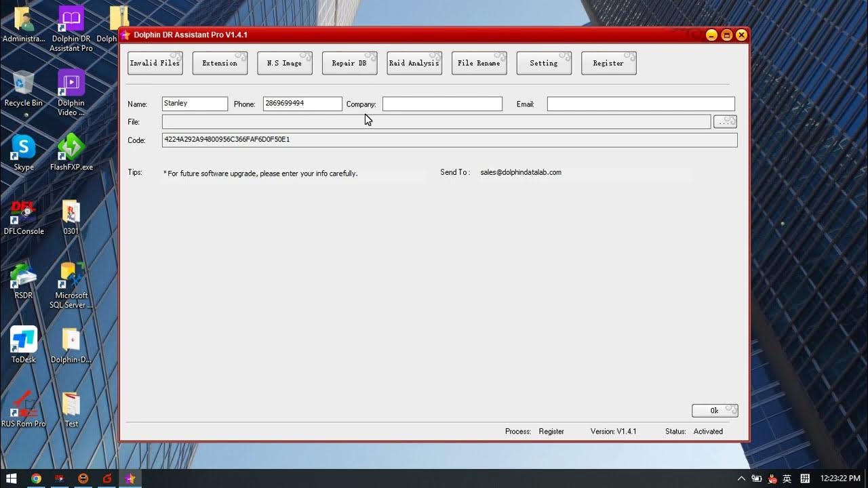This screenshot has height=488, width=868.
Task: Open the Invalid Files module
Action: (x=155, y=63)
